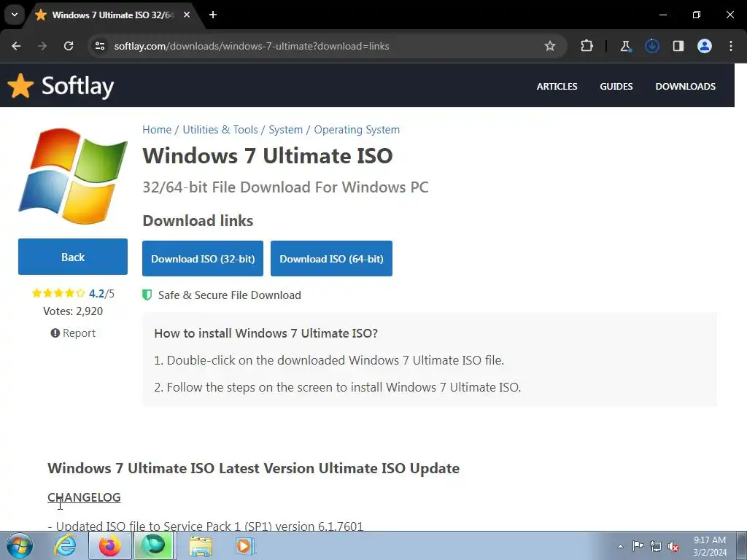Open Firefox from the taskbar

coord(110,545)
